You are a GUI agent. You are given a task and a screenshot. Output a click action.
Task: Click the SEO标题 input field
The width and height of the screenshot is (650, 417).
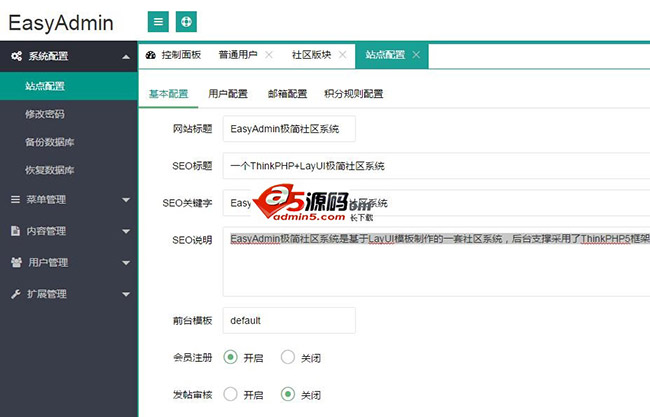pos(437,166)
